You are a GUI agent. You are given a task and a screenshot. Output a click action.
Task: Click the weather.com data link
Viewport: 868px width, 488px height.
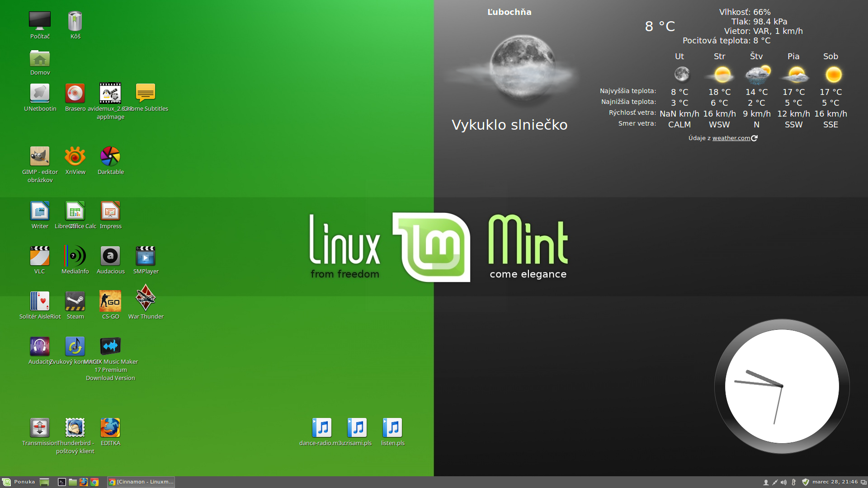(730, 138)
